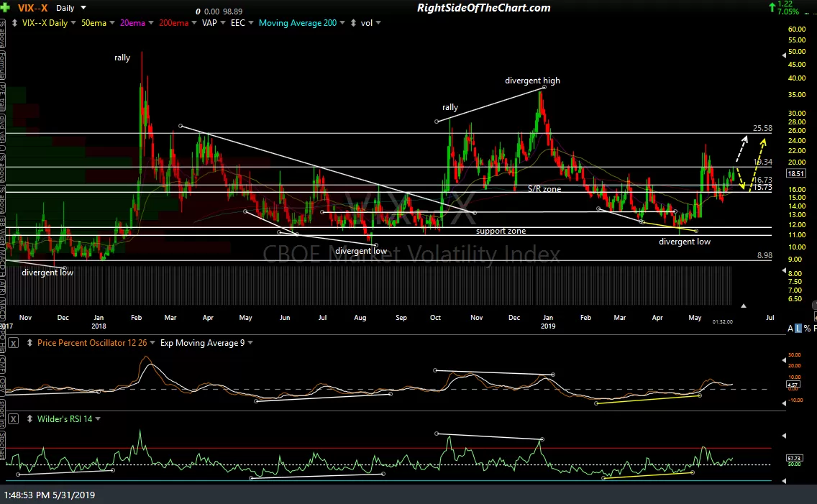Select the 15.73 price level label

tap(763, 188)
